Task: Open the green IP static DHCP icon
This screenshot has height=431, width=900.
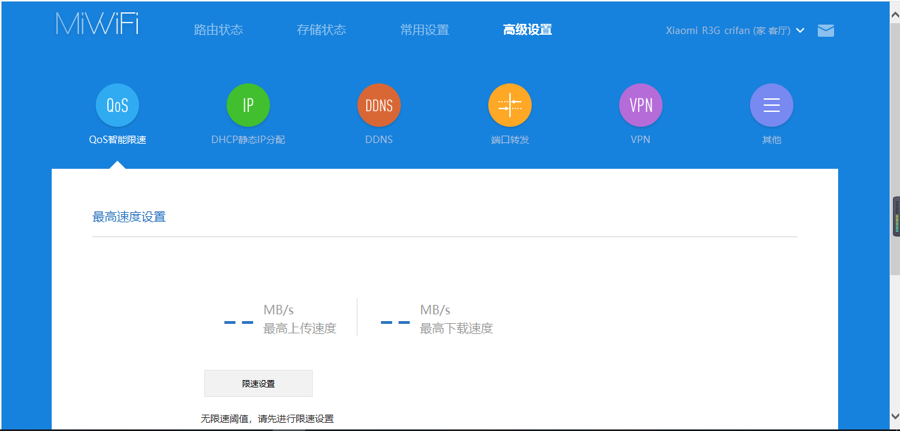Action: [x=248, y=105]
